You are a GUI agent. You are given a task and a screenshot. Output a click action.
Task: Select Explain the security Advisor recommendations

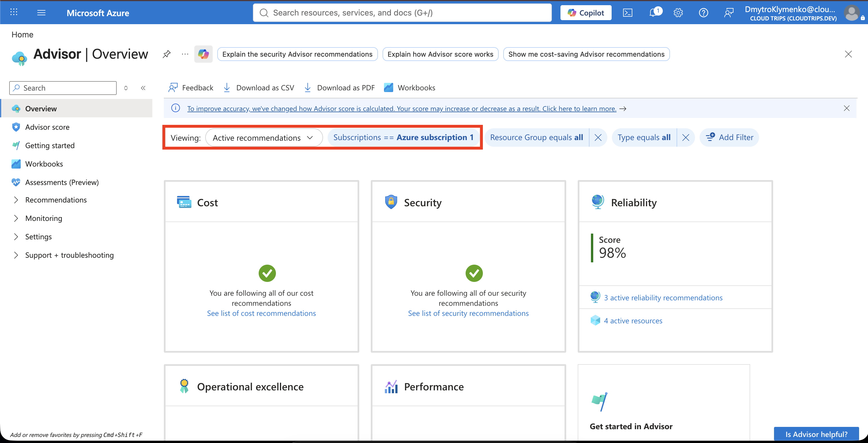tap(297, 54)
